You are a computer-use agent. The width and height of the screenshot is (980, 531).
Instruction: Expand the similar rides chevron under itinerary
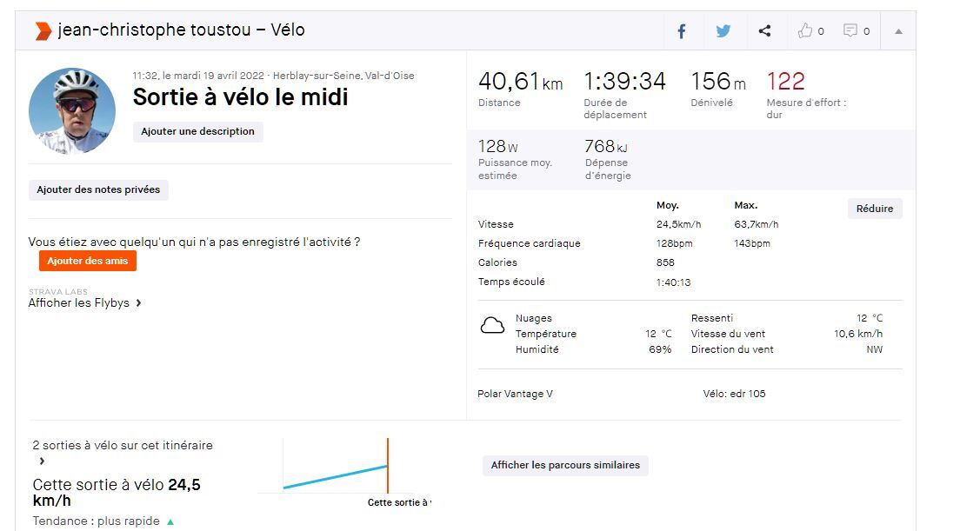pos(42,461)
